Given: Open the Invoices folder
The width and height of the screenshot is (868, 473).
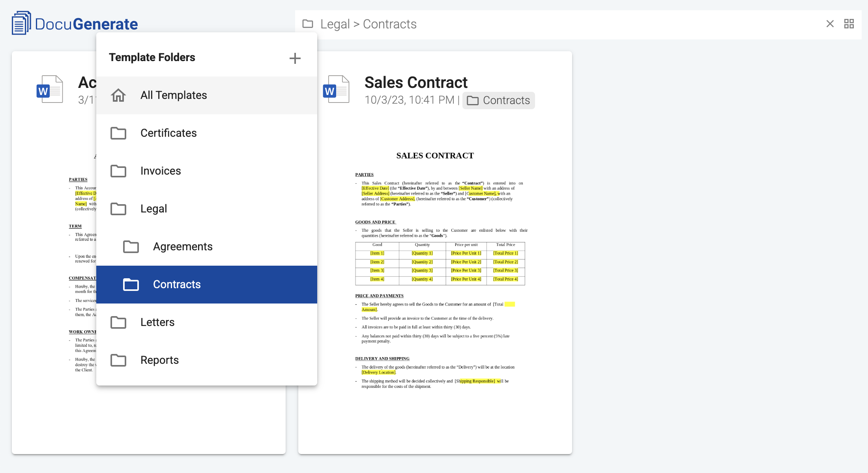Looking at the screenshot, I should tap(207, 171).
